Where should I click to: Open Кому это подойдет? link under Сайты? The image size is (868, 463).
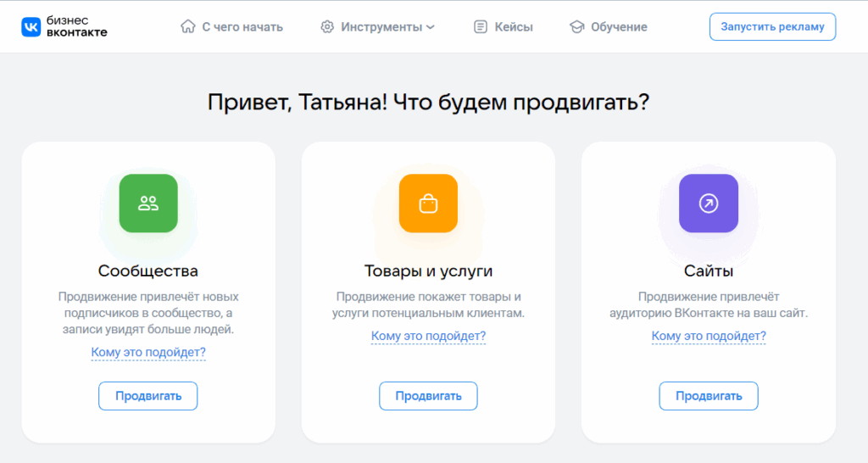[x=708, y=336]
